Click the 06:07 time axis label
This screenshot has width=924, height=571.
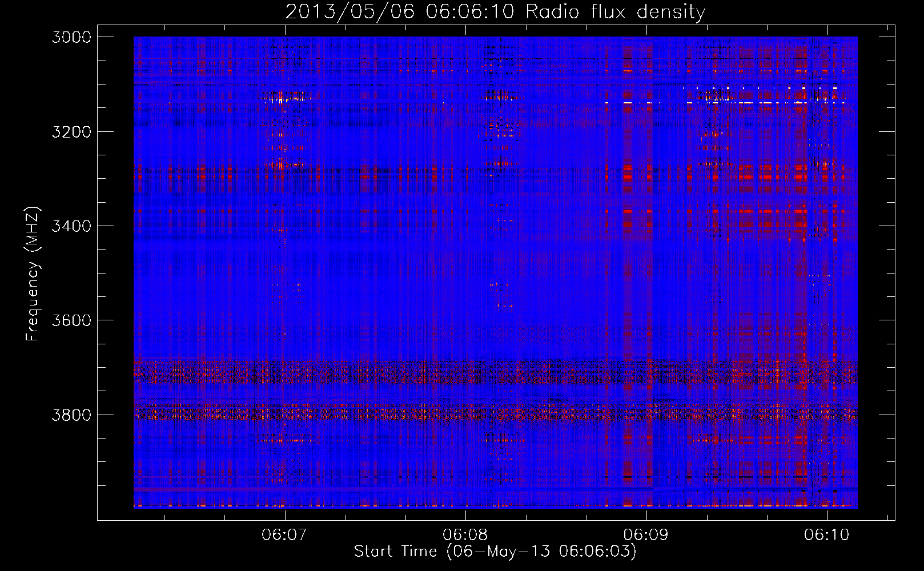pyautogui.click(x=284, y=535)
